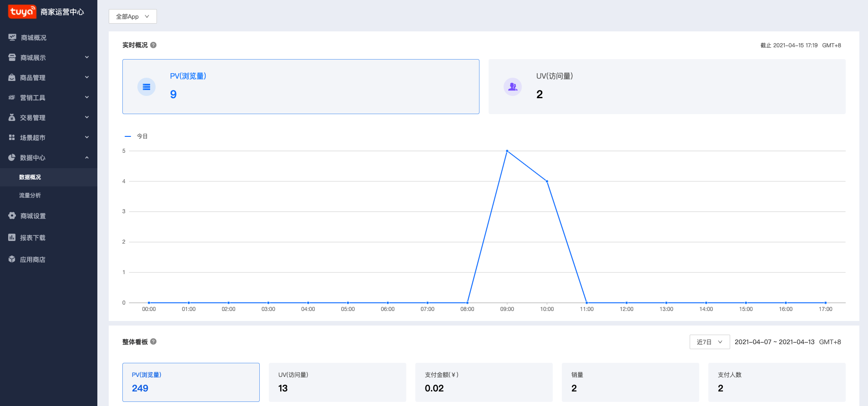Open the 近7日 date range dropdown
868x406 pixels.
pyautogui.click(x=710, y=342)
